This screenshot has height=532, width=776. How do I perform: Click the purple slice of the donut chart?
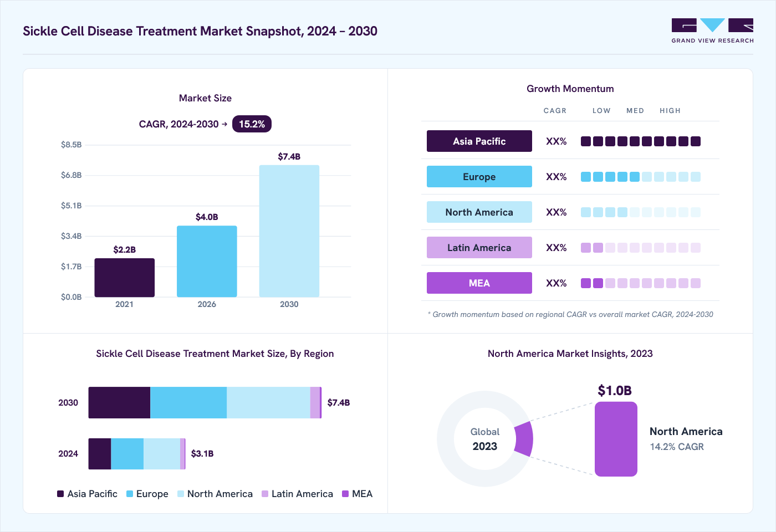[524, 439]
